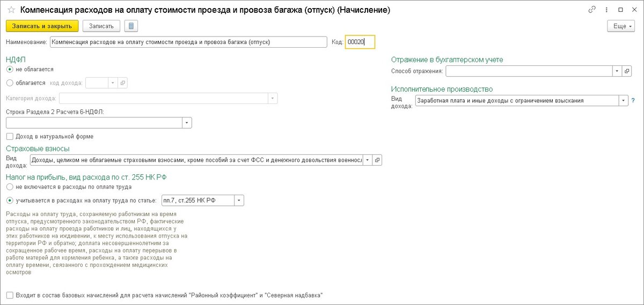Expand код дохода dropdown arrow
Viewport: 644px width, 305px height.
click(x=113, y=83)
